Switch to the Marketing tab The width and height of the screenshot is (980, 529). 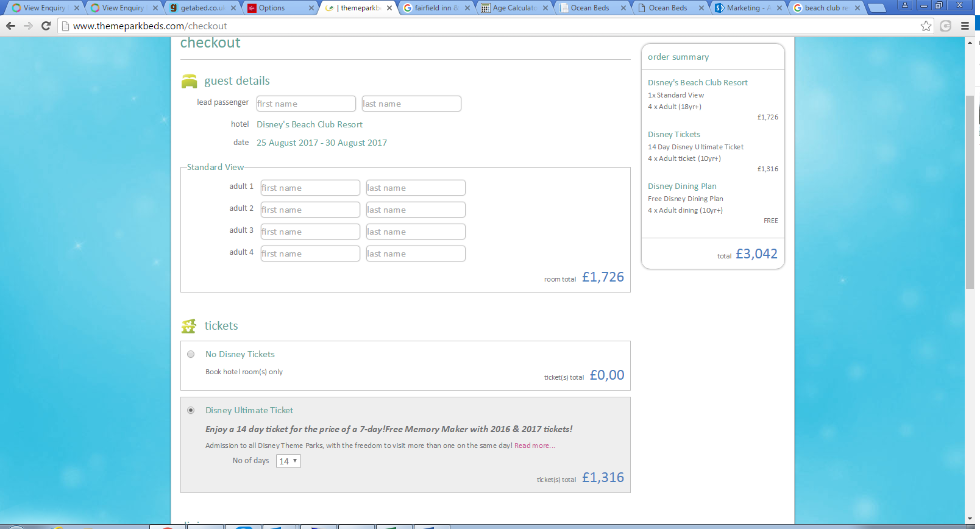(748, 8)
